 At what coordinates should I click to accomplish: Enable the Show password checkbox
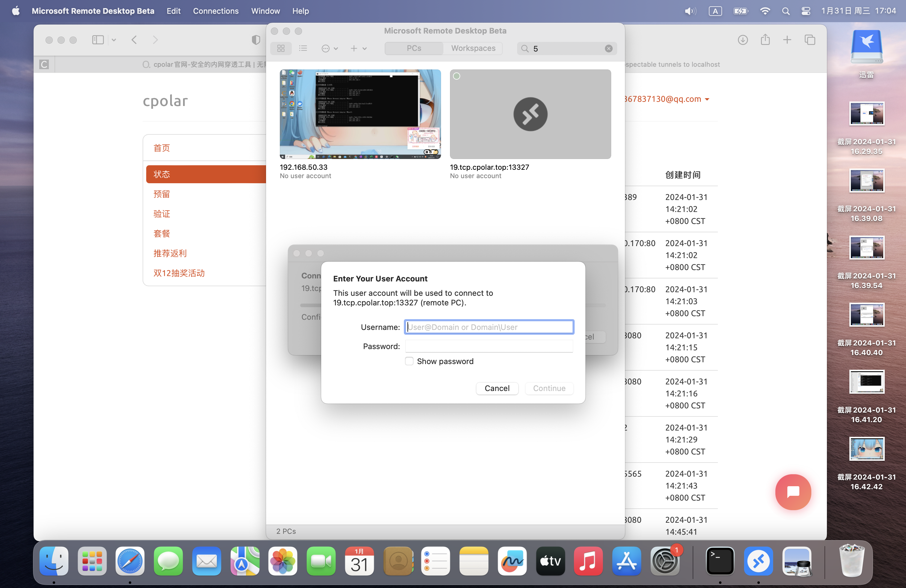coord(409,361)
